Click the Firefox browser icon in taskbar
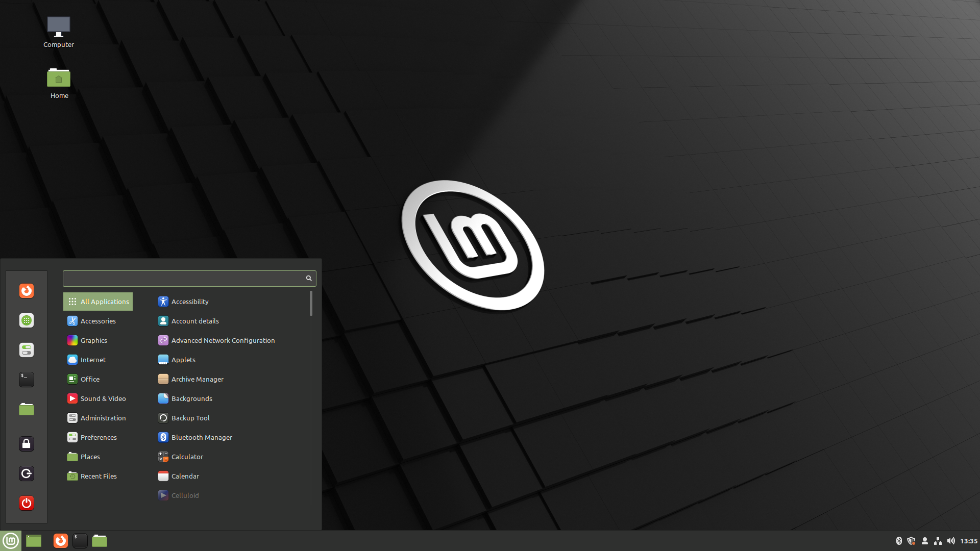This screenshot has width=980, height=551. pos(60,540)
